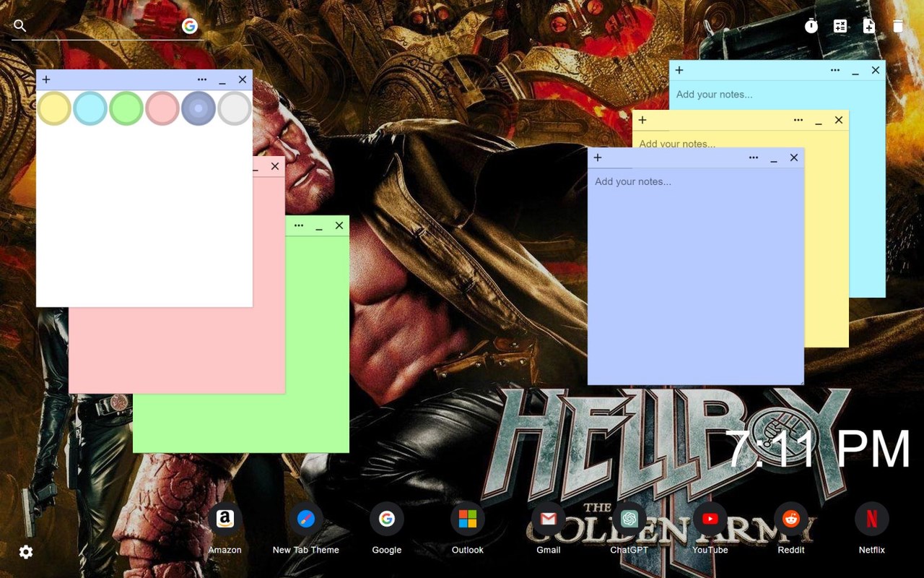The image size is (924, 578).
Task: Open the green note's three-dot menu
Action: point(299,225)
